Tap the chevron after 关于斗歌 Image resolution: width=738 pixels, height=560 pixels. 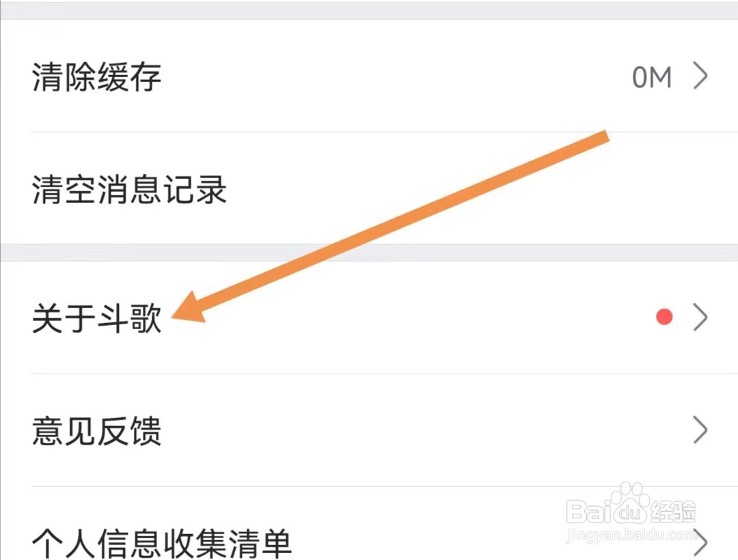click(x=700, y=316)
